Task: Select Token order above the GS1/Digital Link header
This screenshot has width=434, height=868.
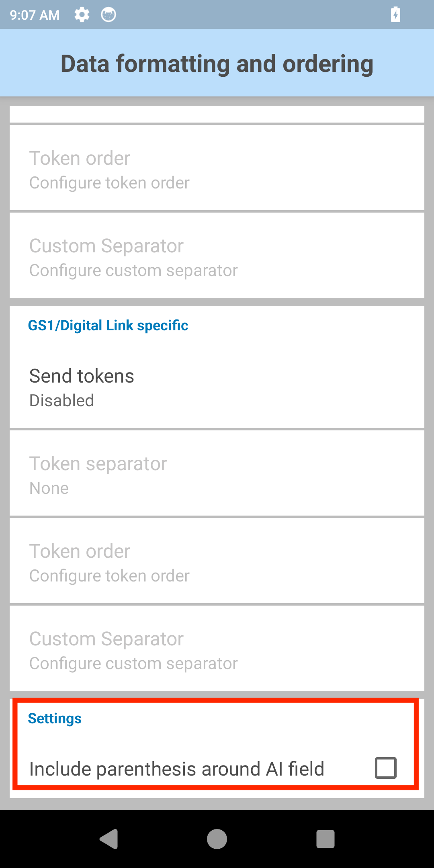Action: pos(217,168)
